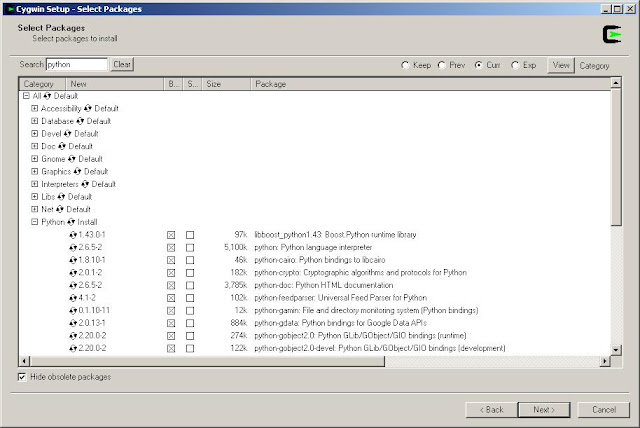
Task: Cycle the Devel category install state icon
Action: (x=68, y=134)
